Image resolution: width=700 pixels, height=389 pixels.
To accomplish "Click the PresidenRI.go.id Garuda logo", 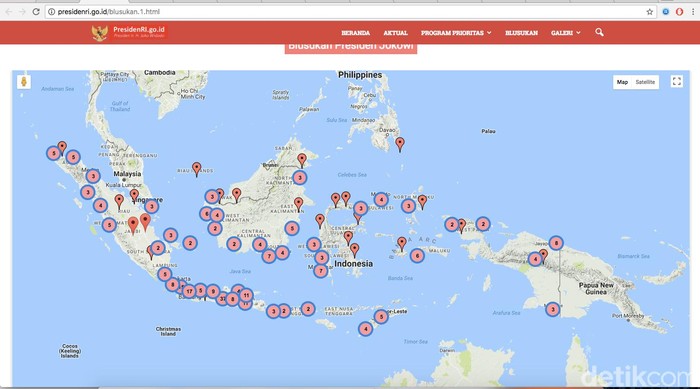I will click(129, 32).
